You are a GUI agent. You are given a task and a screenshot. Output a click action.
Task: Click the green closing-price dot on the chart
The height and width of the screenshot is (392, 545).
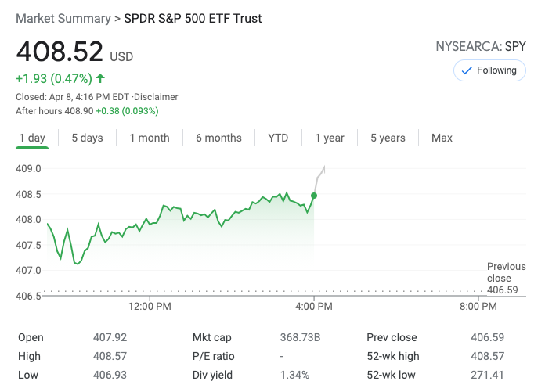[314, 196]
